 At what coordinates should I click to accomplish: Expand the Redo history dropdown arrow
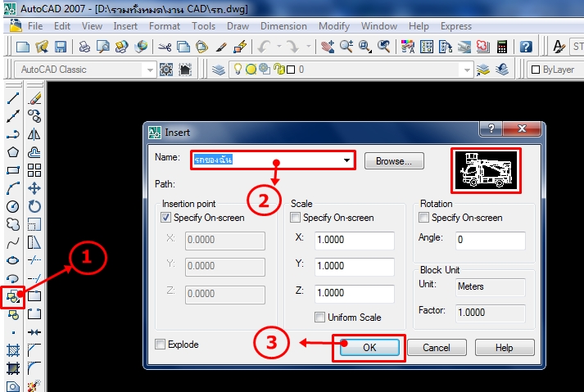(309, 47)
